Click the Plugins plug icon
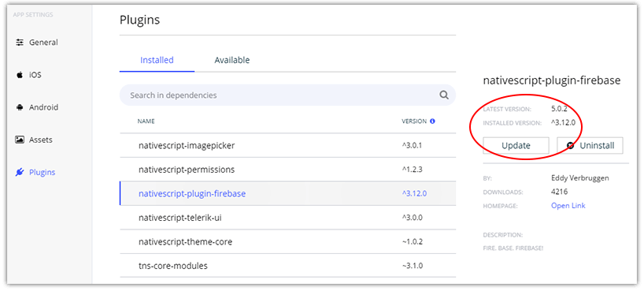The height and width of the screenshot is (291, 644). tap(20, 173)
